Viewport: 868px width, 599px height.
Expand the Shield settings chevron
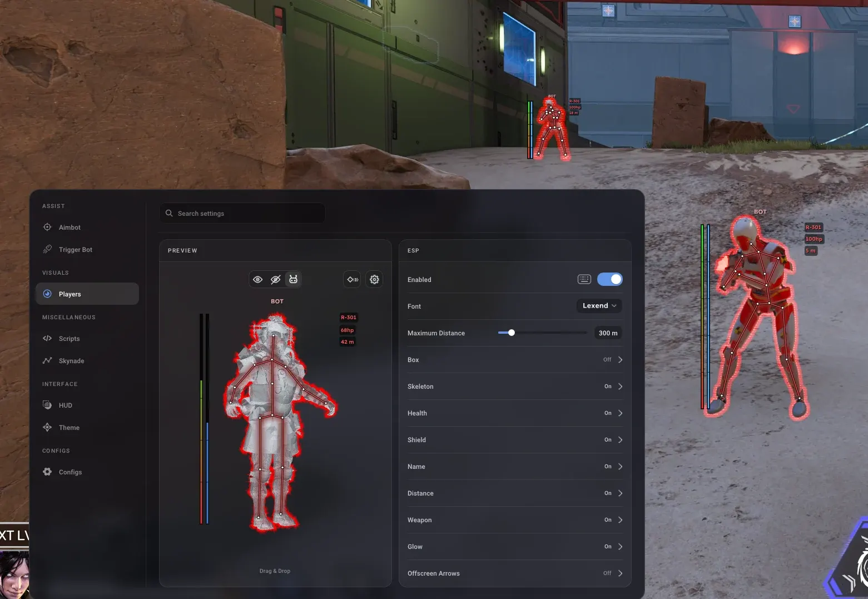[620, 440]
